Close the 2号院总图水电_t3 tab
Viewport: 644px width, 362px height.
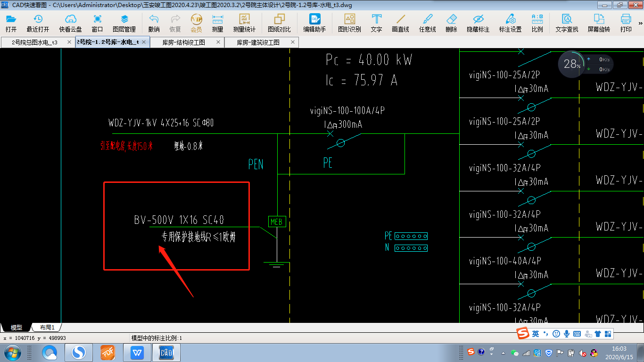(x=69, y=42)
